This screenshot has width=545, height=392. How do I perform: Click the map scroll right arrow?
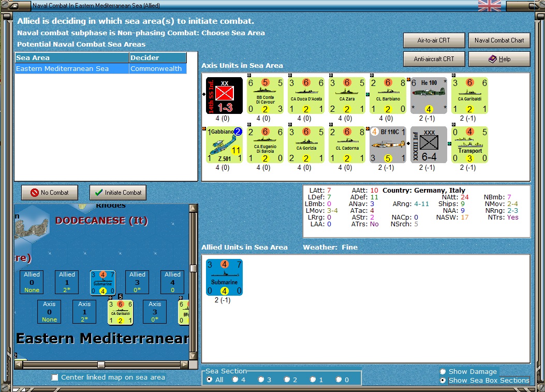tap(185, 365)
